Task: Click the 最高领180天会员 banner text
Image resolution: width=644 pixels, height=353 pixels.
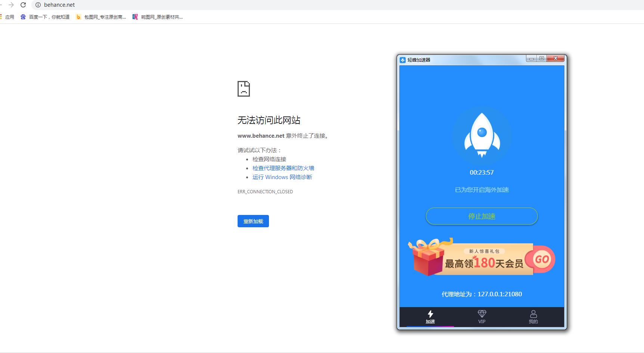Action: pyautogui.click(x=484, y=263)
